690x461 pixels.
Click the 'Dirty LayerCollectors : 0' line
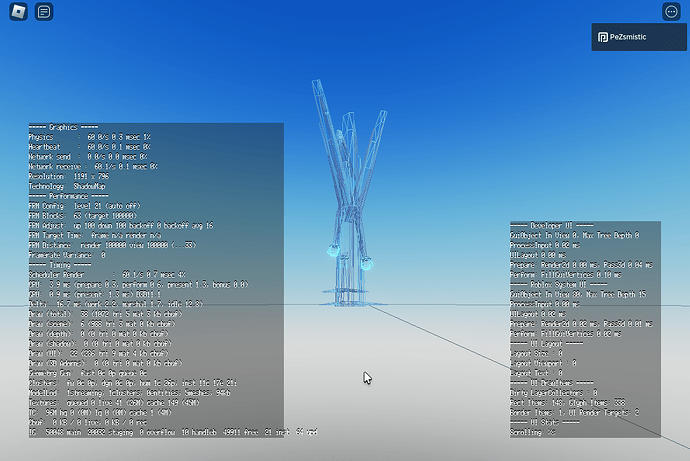tap(554, 393)
